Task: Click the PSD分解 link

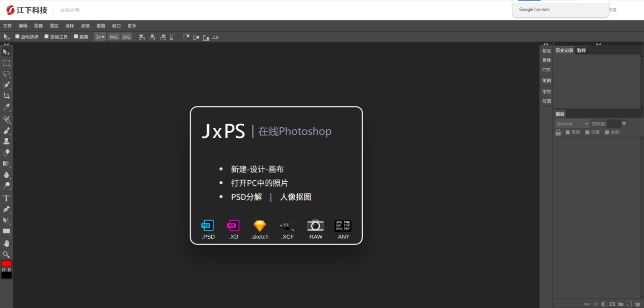Action: 246,197
